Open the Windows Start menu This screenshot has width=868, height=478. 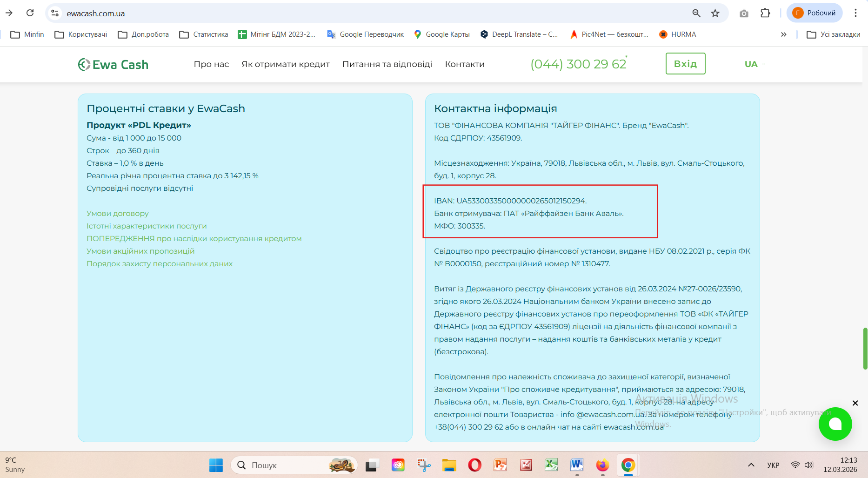(x=216, y=465)
